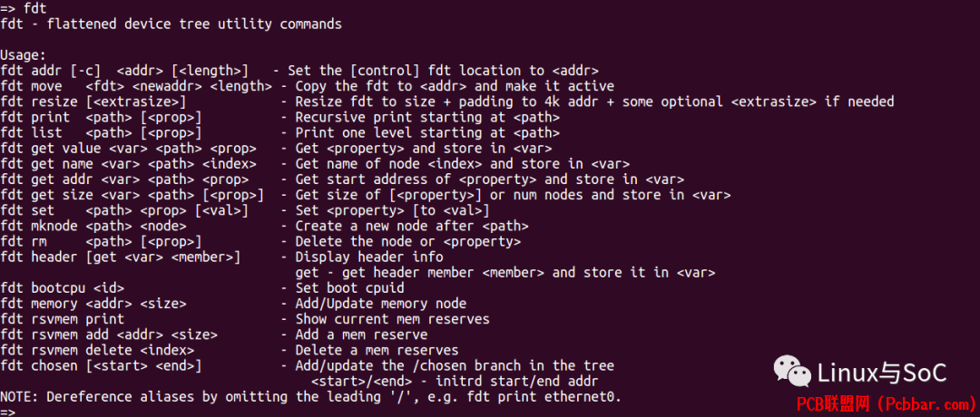Image resolution: width=980 pixels, height=417 pixels.
Task: Click 'fdt header [get <var> <member>]' text
Action: click(120, 257)
